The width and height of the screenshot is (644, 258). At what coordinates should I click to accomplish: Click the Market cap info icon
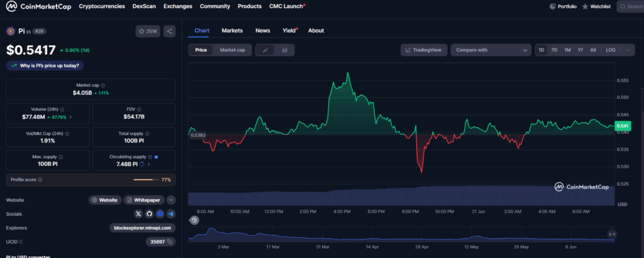pos(103,85)
